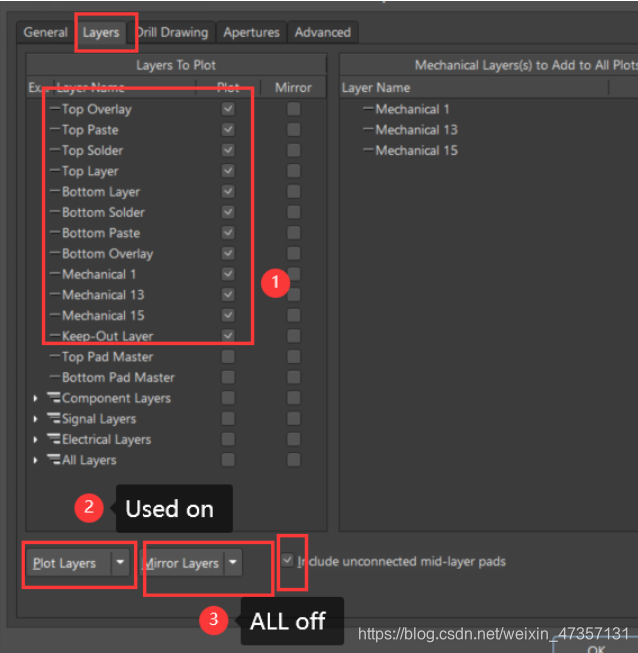Expand the Component Layers group

pyautogui.click(x=35, y=398)
